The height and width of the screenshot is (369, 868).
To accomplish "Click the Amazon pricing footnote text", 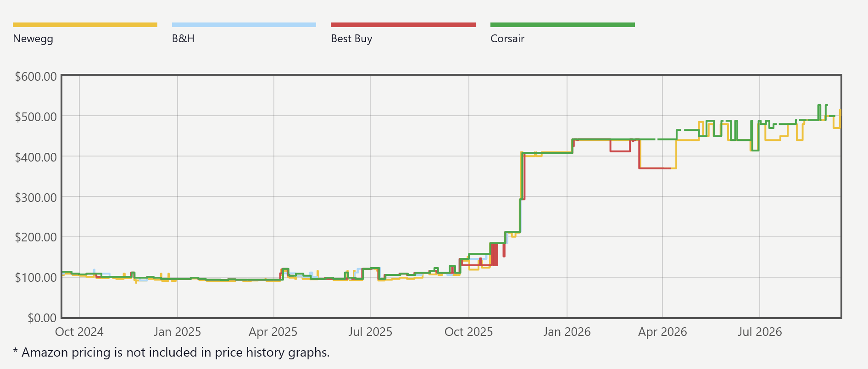I will click(x=171, y=352).
